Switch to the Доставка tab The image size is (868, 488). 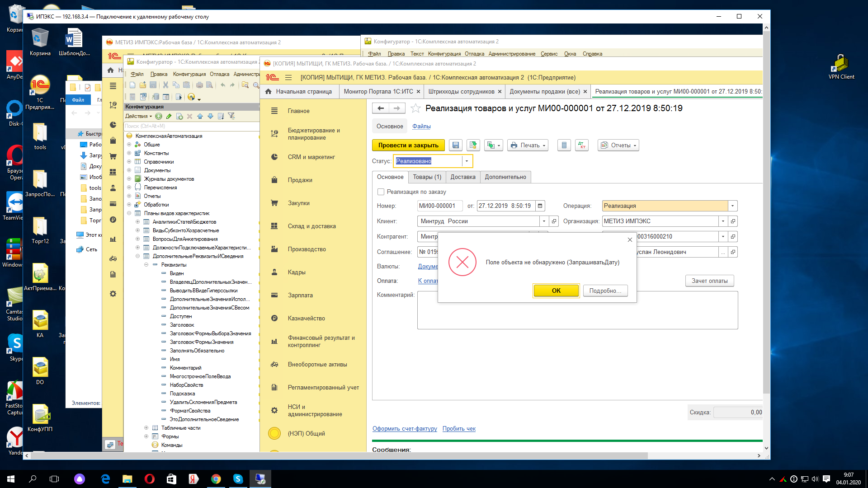462,177
